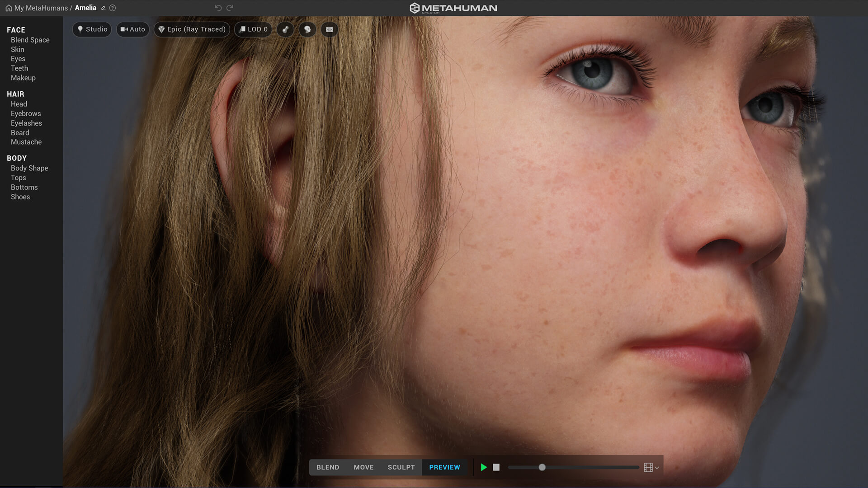Viewport: 868px width, 488px height.
Task: Stop the animation preview
Action: tap(496, 467)
